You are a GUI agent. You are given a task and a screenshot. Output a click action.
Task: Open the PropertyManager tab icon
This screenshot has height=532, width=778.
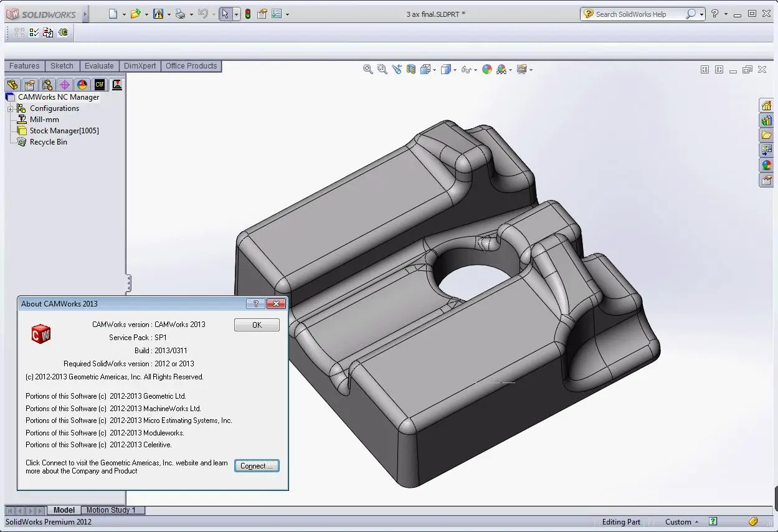30,85
